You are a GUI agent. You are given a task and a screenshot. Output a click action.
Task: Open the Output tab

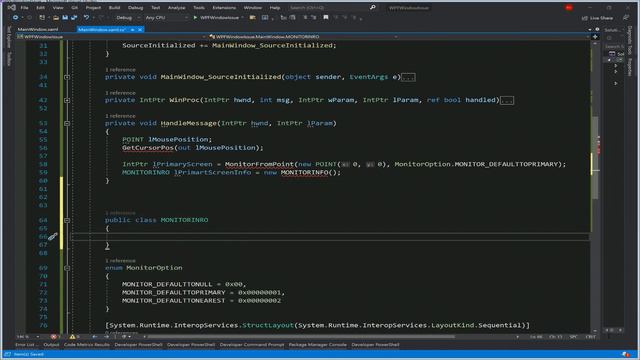pyautogui.click(x=51, y=345)
